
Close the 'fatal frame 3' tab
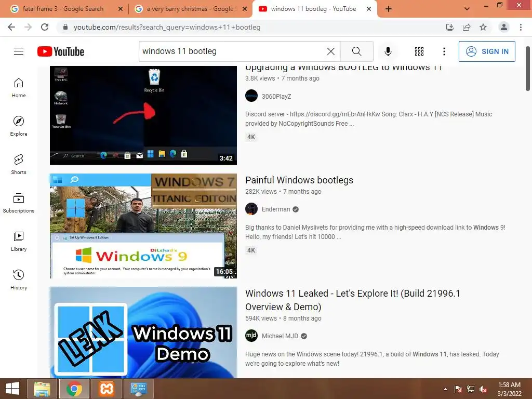(120, 9)
